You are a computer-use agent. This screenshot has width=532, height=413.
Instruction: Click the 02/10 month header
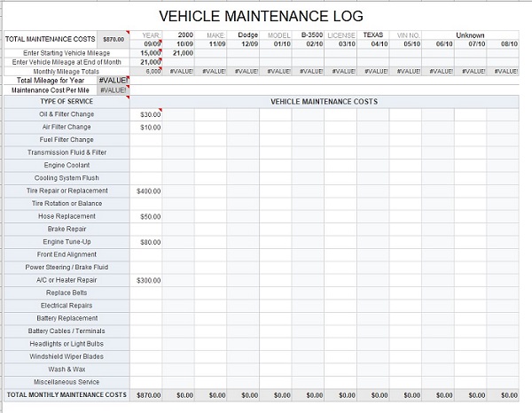[x=308, y=43]
